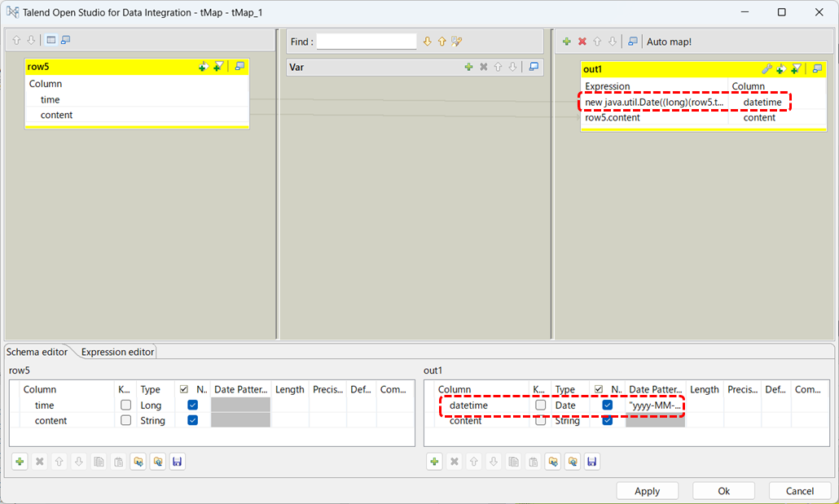Move Var entry down
Image resolution: width=839 pixels, height=504 pixels.
click(512, 67)
